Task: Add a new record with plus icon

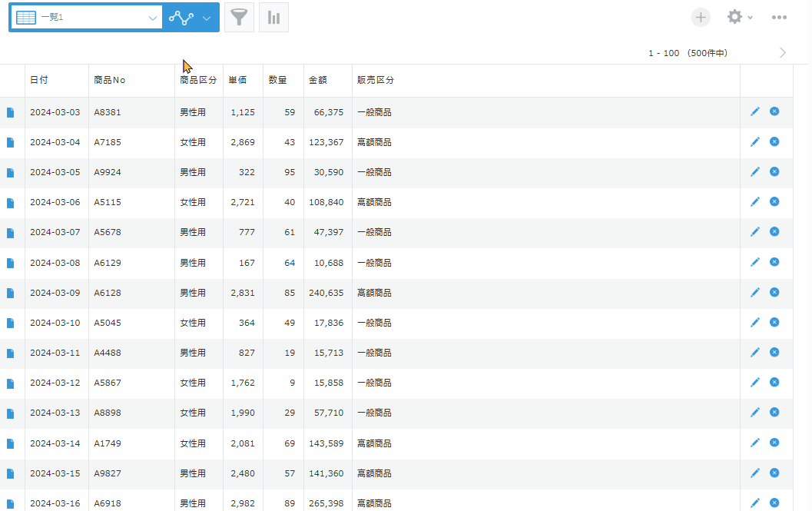Action: pos(701,17)
